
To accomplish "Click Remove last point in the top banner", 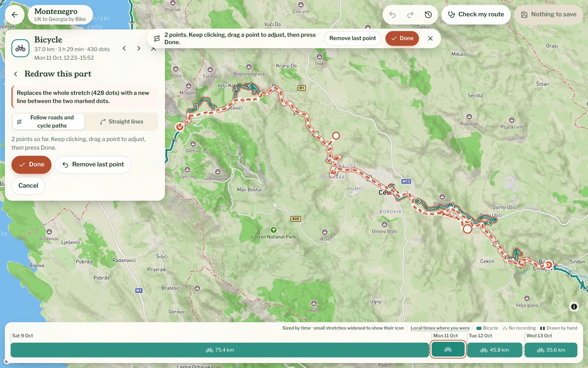I will pos(353,38).
